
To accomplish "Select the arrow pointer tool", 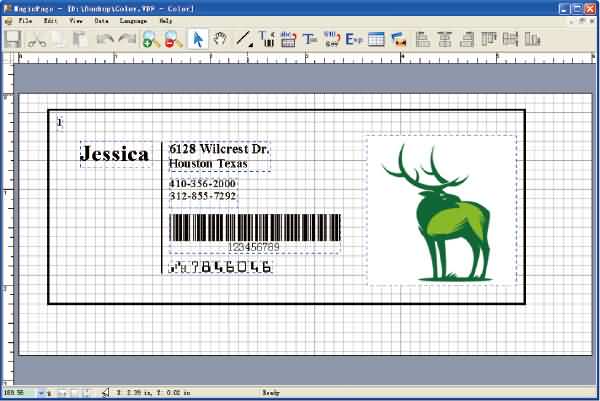I will (x=198, y=40).
